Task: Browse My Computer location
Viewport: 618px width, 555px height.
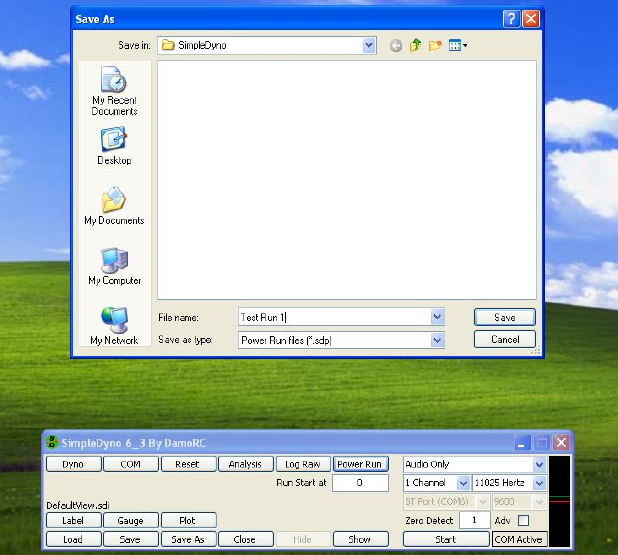Action: [x=114, y=266]
